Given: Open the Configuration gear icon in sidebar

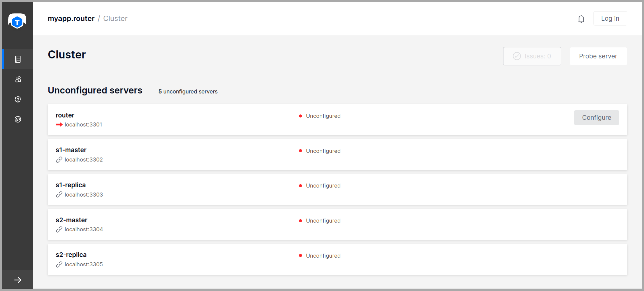Looking at the screenshot, I should tap(18, 99).
